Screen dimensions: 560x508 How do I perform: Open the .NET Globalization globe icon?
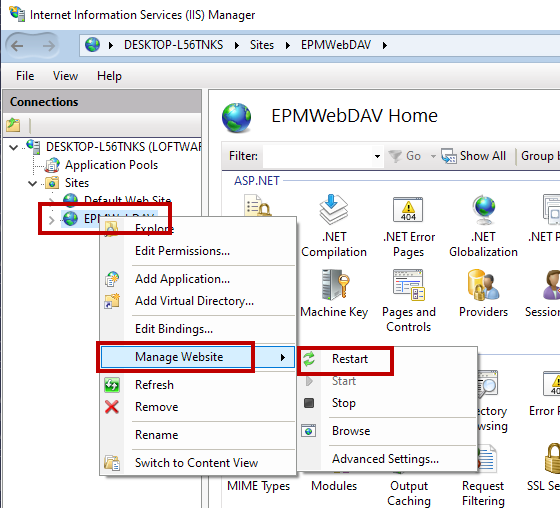click(484, 210)
